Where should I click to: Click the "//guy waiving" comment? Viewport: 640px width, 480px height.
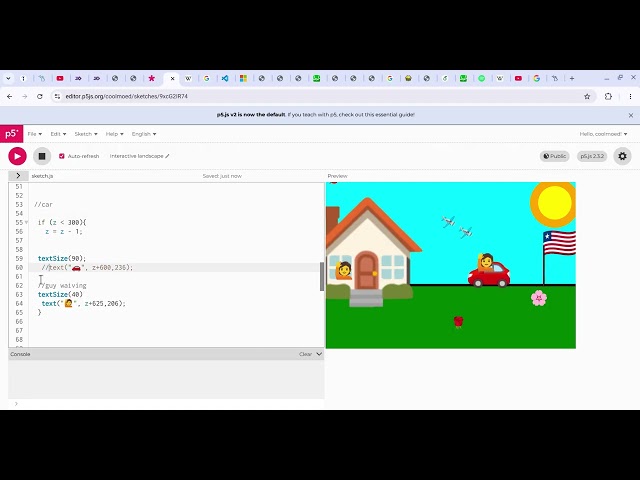click(62, 285)
